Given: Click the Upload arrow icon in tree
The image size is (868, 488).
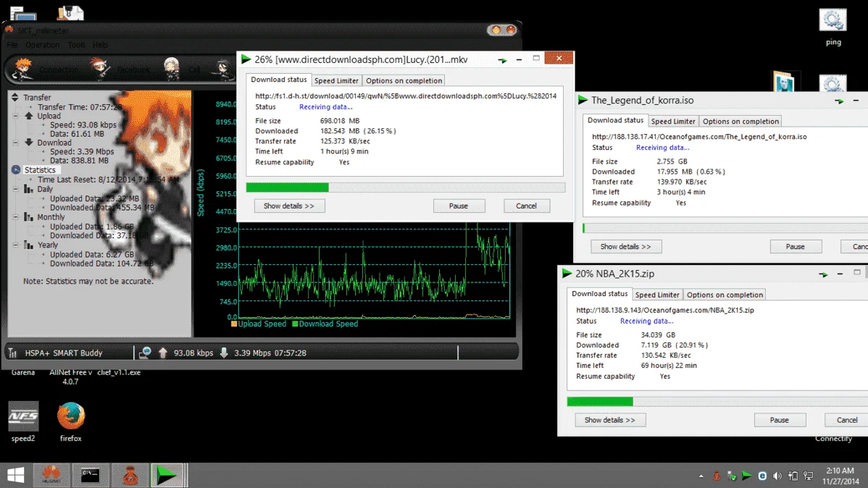Looking at the screenshot, I should point(29,116).
